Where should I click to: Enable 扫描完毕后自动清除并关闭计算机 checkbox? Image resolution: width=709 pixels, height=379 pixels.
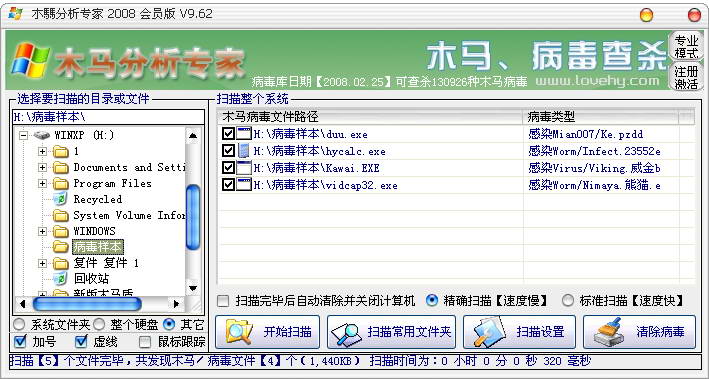223,301
